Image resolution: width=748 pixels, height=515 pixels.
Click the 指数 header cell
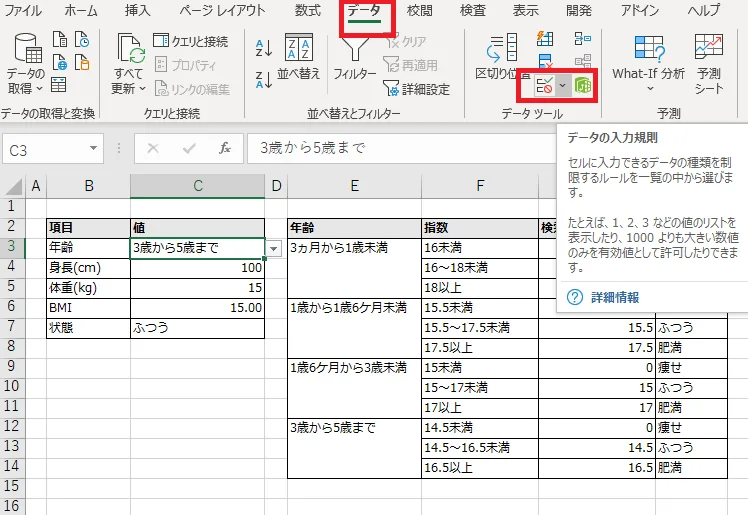pyautogui.click(x=480, y=228)
